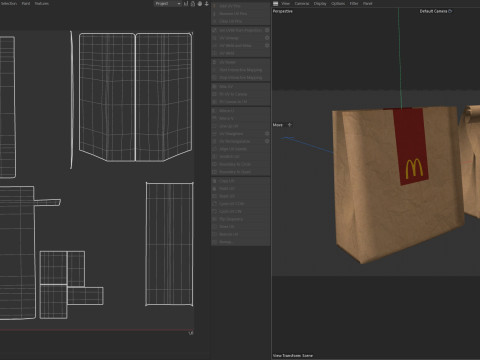This screenshot has height=360, width=480.
Task: Apply Mirror U to UVs
Action: click(x=241, y=111)
